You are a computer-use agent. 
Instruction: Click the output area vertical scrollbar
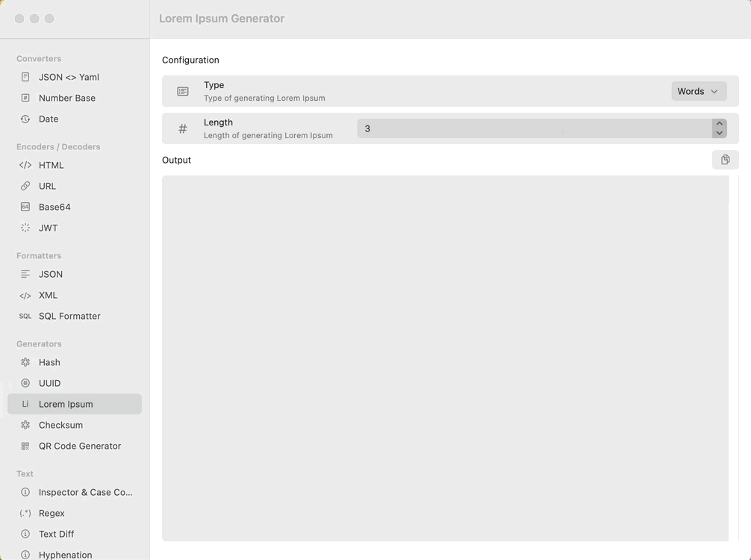pyautogui.click(x=734, y=358)
